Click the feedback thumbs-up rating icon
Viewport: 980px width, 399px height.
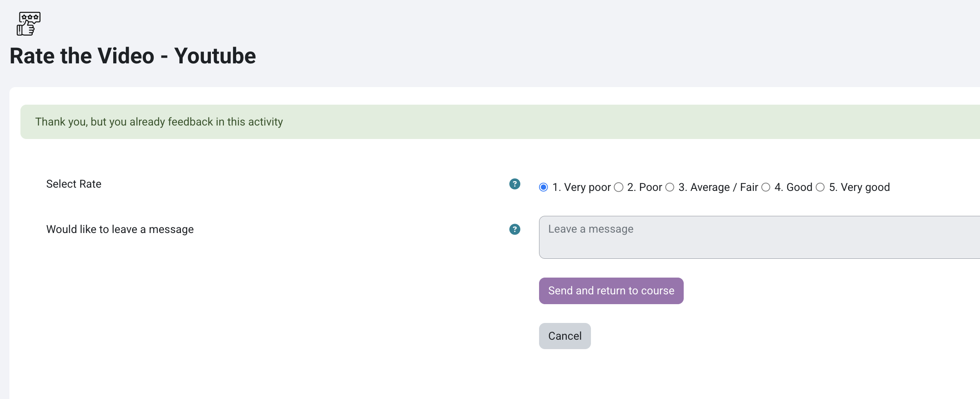tap(28, 24)
